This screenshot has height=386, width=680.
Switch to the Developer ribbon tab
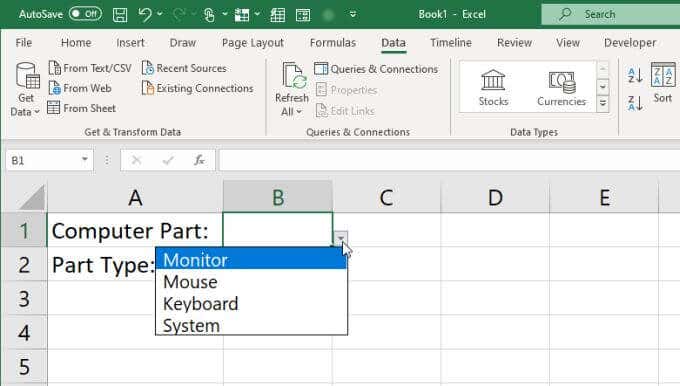630,43
